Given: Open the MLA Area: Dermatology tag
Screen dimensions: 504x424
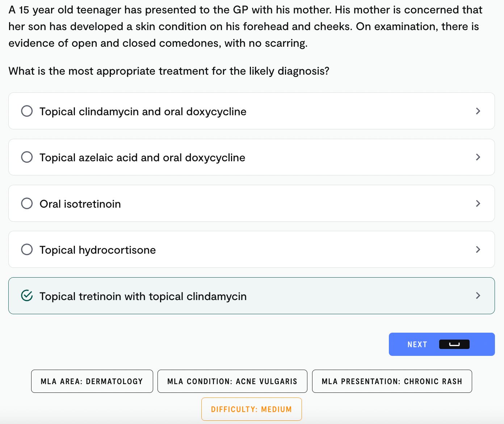Looking at the screenshot, I should point(92,381).
